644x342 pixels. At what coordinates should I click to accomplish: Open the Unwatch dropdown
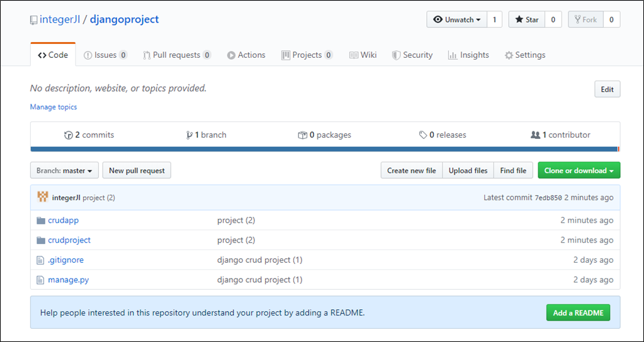tap(457, 19)
